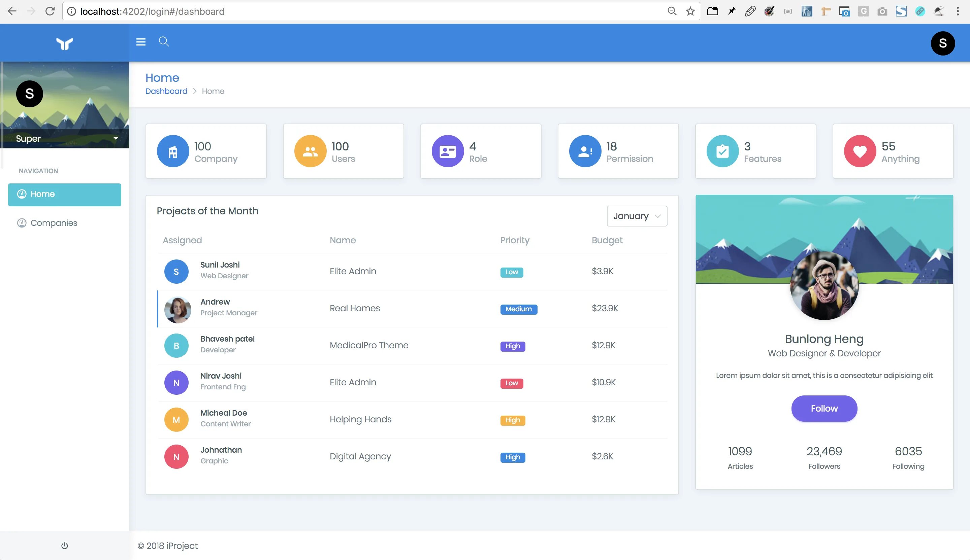The height and width of the screenshot is (560, 970).
Task: Select Home in the navigation sidebar
Action: point(65,194)
